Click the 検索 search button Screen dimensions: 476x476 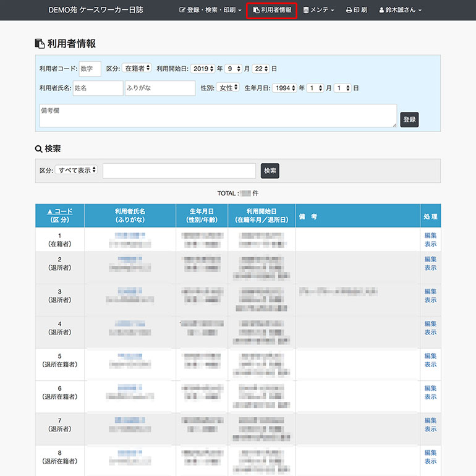coord(270,171)
